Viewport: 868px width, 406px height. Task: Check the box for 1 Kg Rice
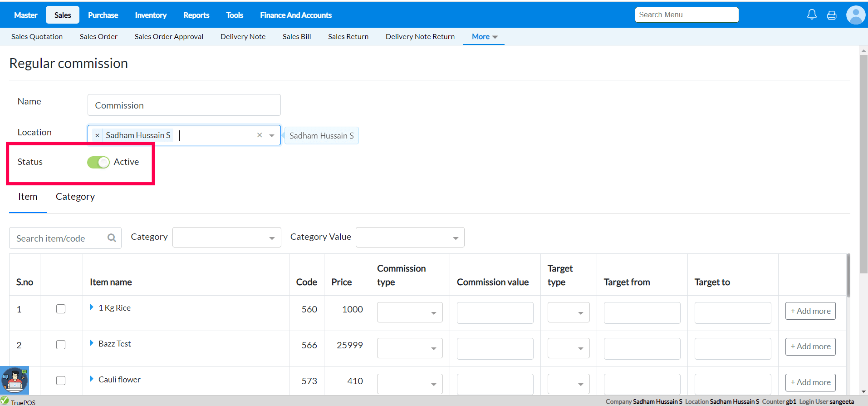click(61, 309)
